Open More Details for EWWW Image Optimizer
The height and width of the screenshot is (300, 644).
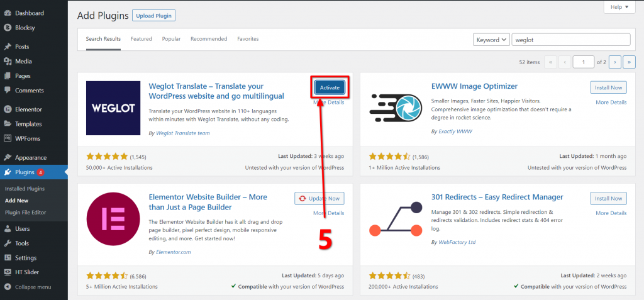pyautogui.click(x=611, y=103)
